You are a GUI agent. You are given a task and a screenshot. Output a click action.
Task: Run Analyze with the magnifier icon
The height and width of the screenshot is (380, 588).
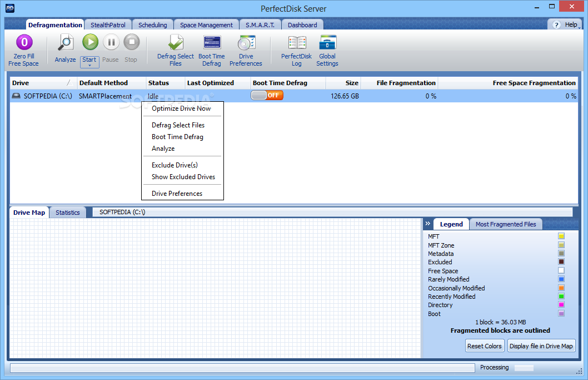pos(66,42)
